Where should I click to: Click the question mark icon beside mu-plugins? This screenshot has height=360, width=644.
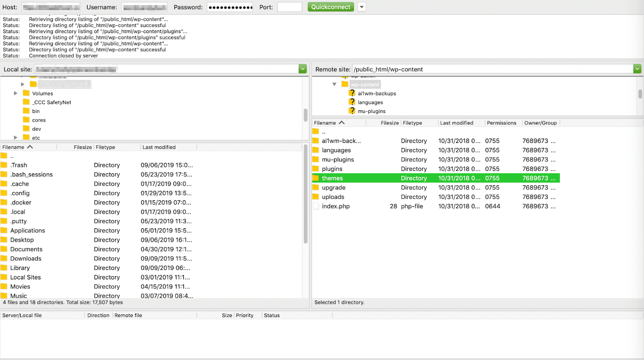click(x=352, y=111)
